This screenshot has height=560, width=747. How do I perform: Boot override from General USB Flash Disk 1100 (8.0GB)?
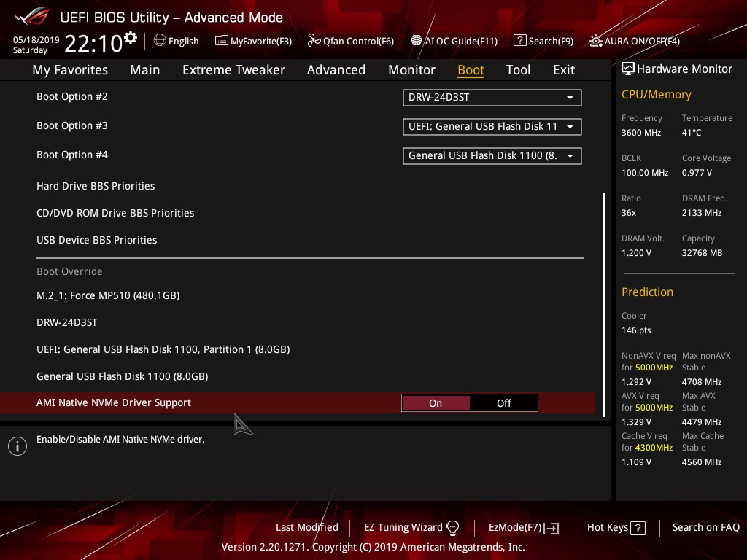[123, 376]
